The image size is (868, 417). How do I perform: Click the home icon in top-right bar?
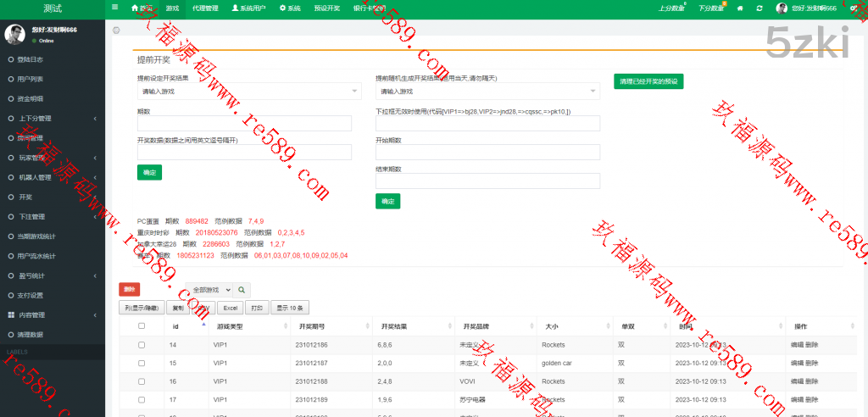(x=740, y=8)
